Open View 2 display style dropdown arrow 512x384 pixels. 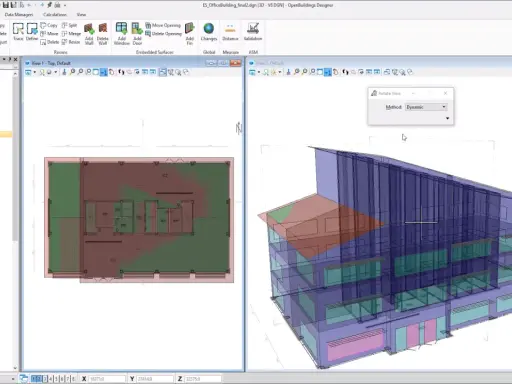[280, 72]
